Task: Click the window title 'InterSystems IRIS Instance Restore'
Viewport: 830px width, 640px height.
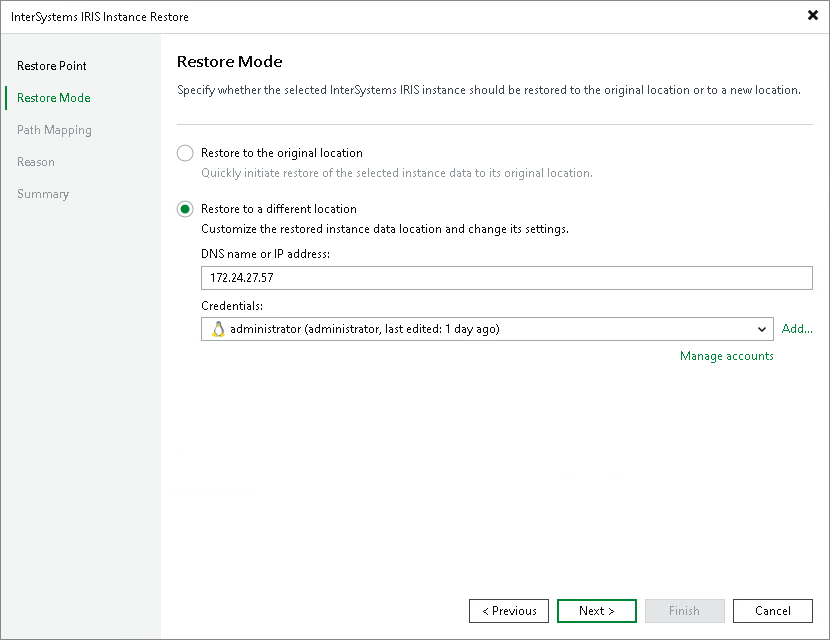Action: [x=100, y=17]
